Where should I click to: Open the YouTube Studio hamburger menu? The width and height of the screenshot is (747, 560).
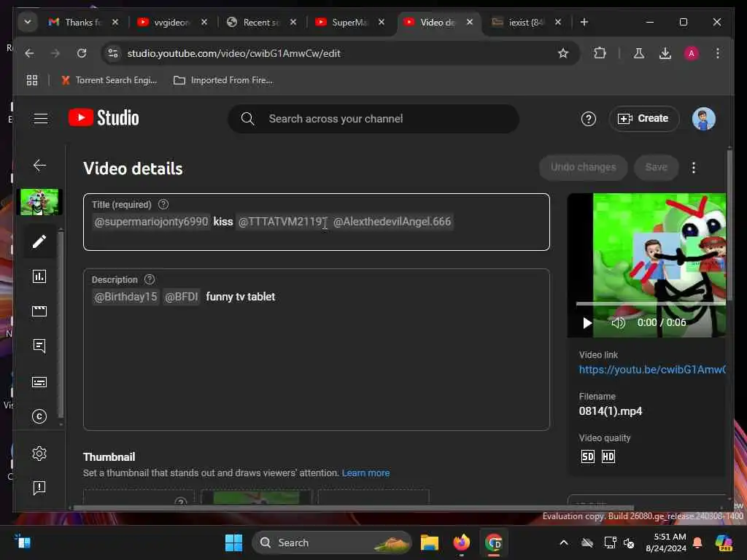click(41, 118)
